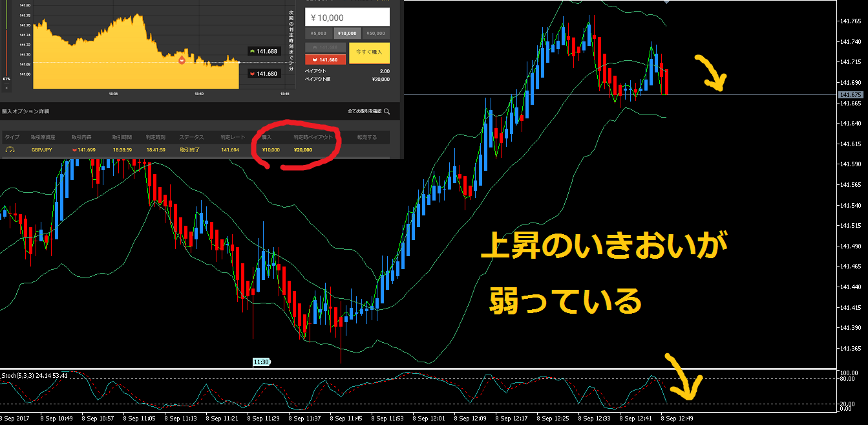Click the 転売する column header
Image resolution: width=868 pixels, height=425 pixels.
click(x=366, y=137)
